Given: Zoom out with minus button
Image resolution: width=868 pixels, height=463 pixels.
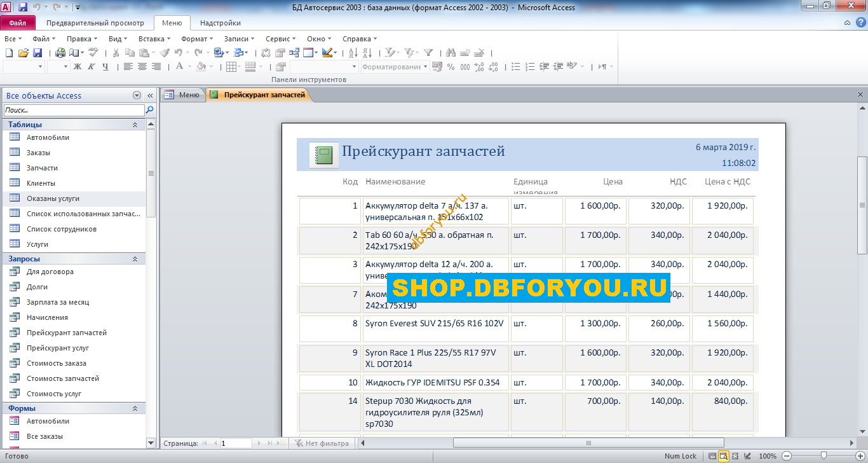Looking at the screenshot, I should pyautogui.click(x=787, y=456).
